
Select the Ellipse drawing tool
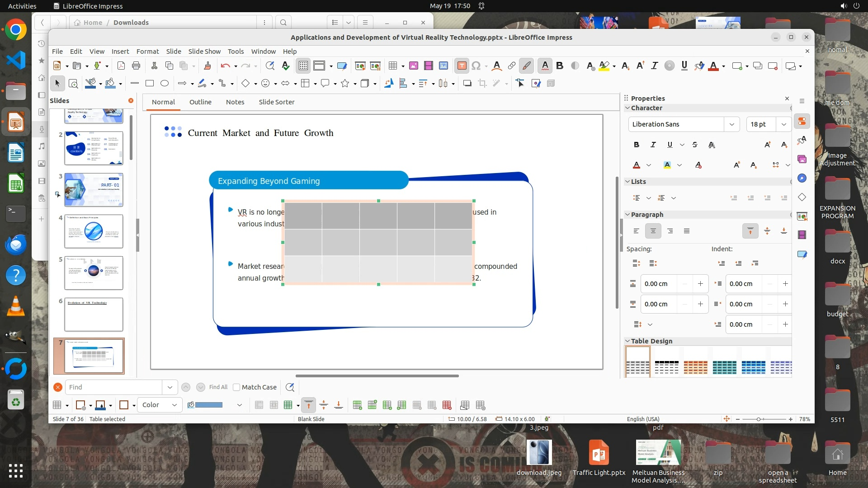[x=165, y=83]
